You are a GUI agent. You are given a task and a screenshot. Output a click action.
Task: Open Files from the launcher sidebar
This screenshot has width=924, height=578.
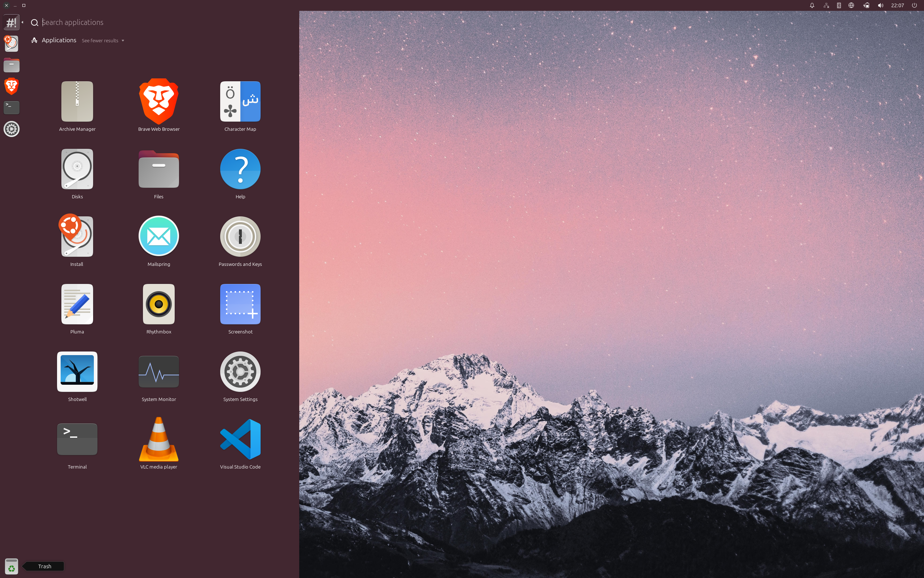point(12,65)
